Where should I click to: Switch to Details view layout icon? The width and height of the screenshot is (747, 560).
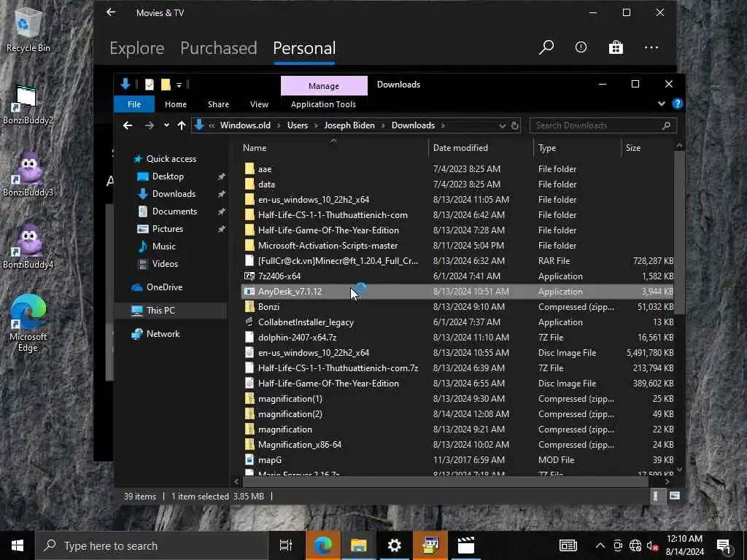pos(656,496)
